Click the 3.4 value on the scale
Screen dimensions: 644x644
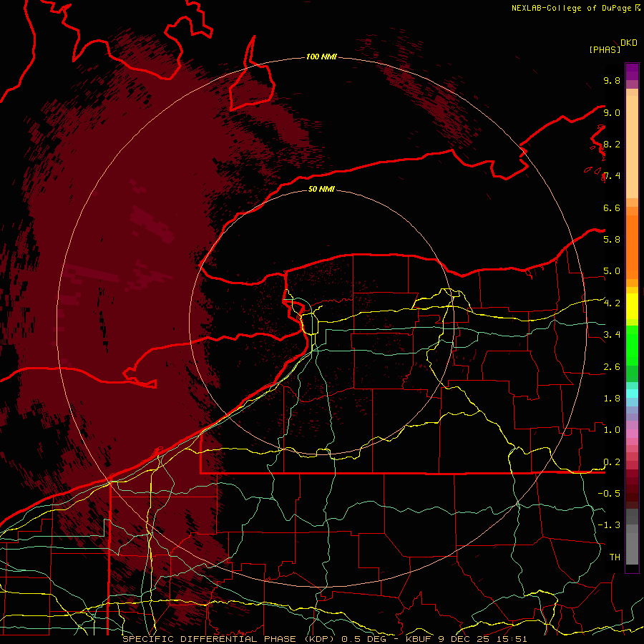pyautogui.click(x=612, y=335)
